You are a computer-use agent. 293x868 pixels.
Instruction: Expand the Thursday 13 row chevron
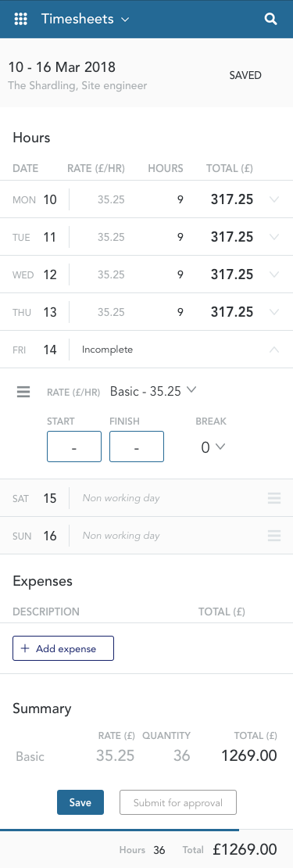point(274,312)
